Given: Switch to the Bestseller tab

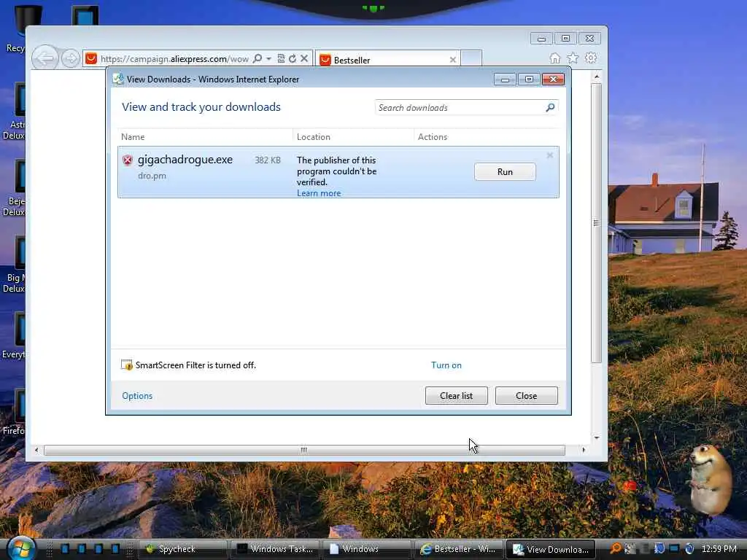Looking at the screenshot, I should pyautogui.click(x=387, y=60).
